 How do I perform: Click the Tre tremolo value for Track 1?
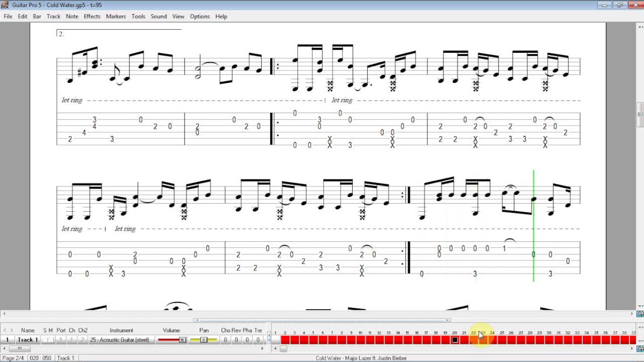(258, 340)
